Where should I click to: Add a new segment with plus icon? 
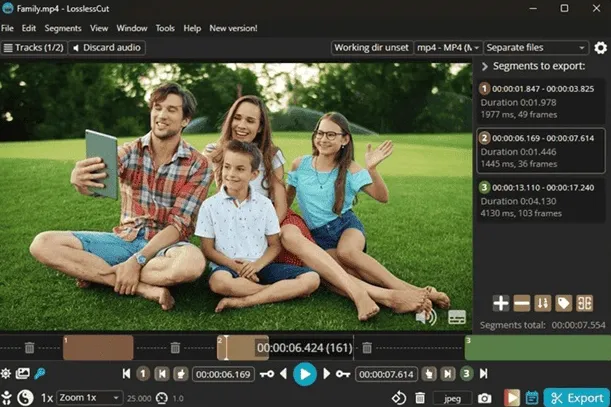coord(501,303)
